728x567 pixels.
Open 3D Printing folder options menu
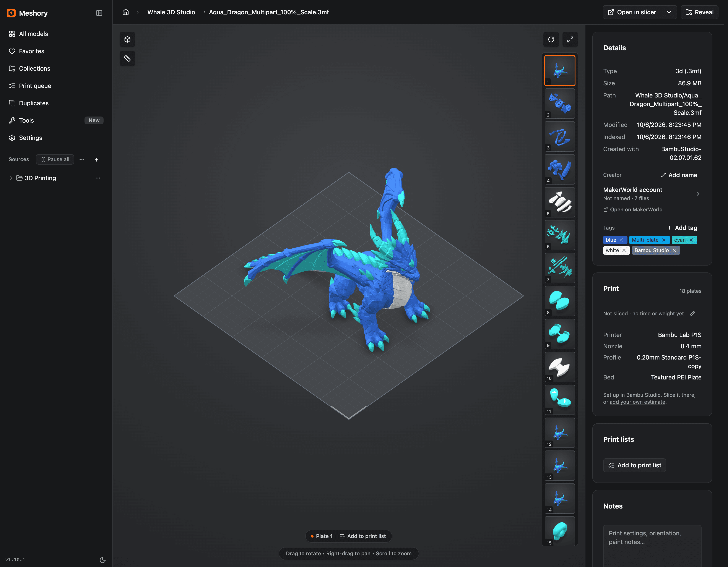(x=98, y=178)
